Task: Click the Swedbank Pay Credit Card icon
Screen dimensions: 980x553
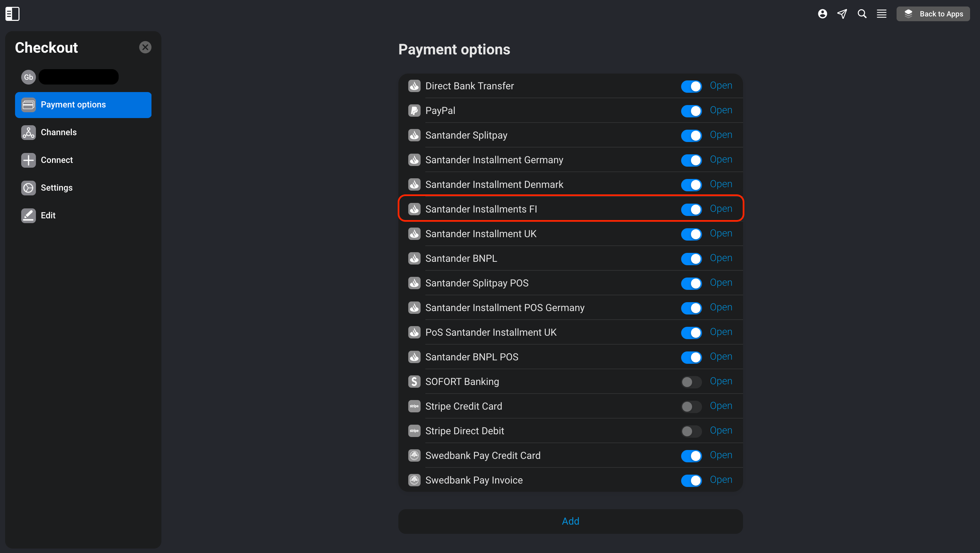Action: 414,455
